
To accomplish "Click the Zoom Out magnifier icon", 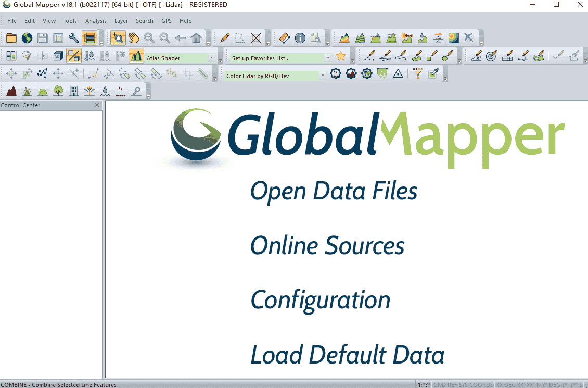I will [x=165, y=38].
